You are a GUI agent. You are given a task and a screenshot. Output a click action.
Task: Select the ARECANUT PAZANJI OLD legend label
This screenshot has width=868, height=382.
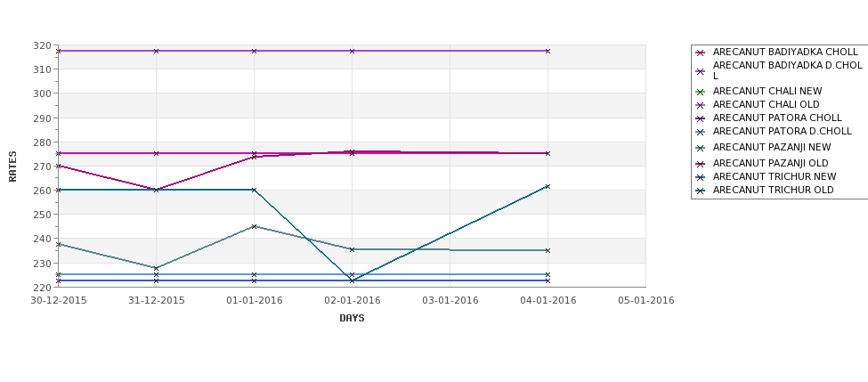click(771, 163)
